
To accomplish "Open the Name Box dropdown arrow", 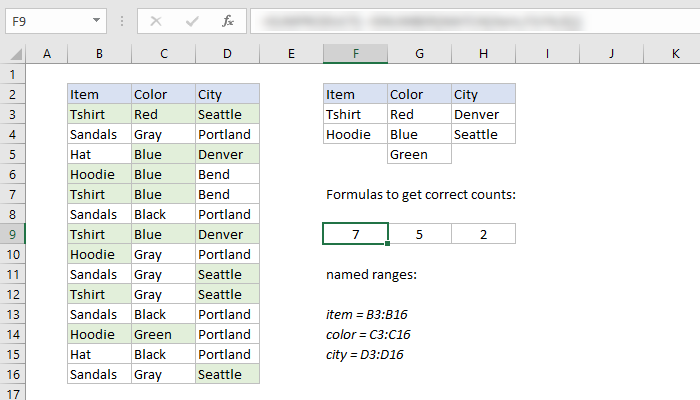I will point(95,19).
